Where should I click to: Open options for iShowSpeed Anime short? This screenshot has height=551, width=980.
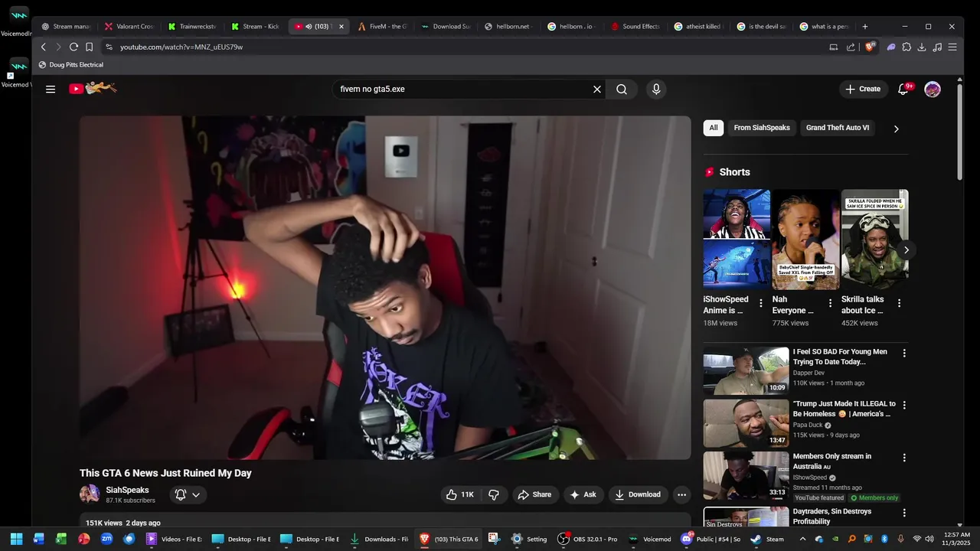(x=760, y=303)
